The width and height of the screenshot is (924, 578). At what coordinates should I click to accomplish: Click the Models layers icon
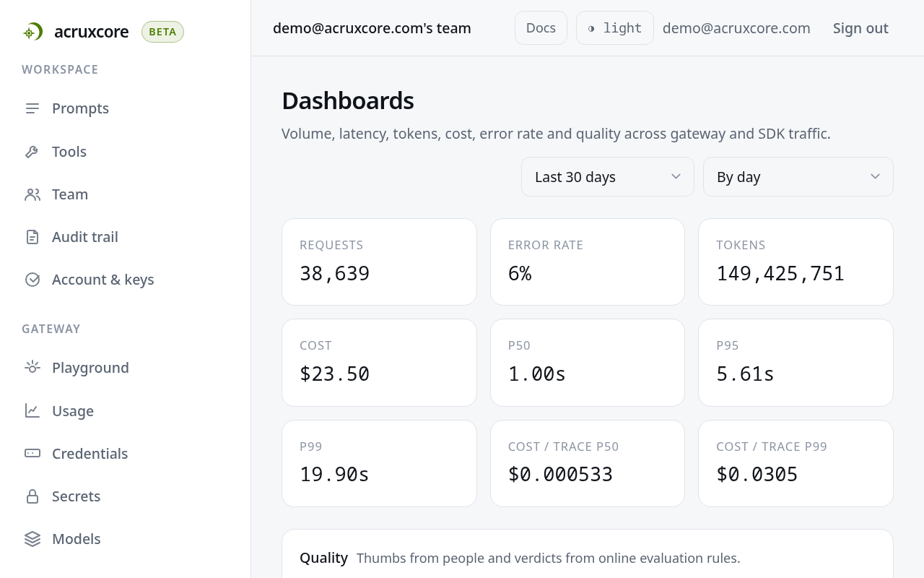coord(32,539)
